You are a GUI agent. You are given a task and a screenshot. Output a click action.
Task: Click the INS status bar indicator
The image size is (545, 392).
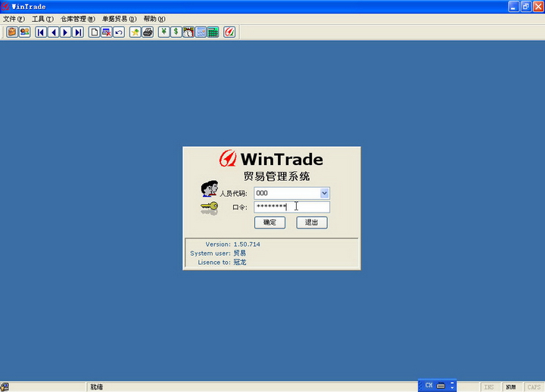pyautogui.click(x=489, y=387)
